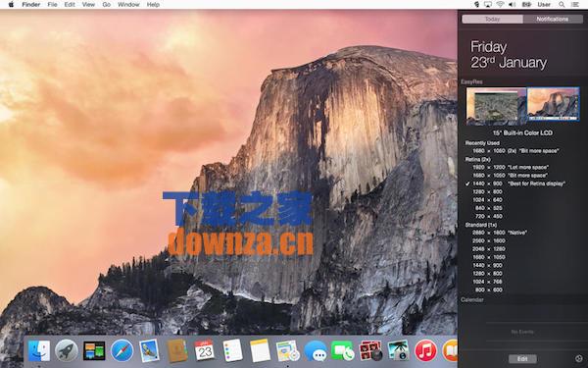This screenshot has width=588, height=368.
Task: Open Notes yellow pad icon in Dock
Action: [x=260, y=350]
